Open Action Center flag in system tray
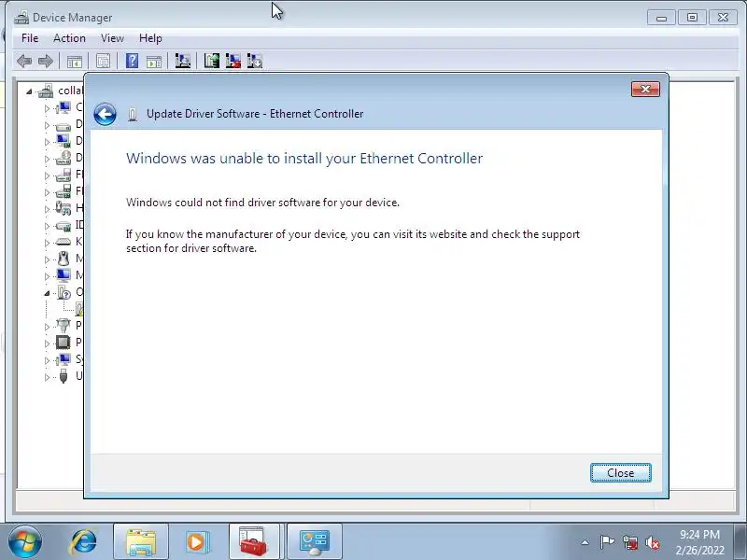Screen dimensions: 747x560 [x=607, y=542]
